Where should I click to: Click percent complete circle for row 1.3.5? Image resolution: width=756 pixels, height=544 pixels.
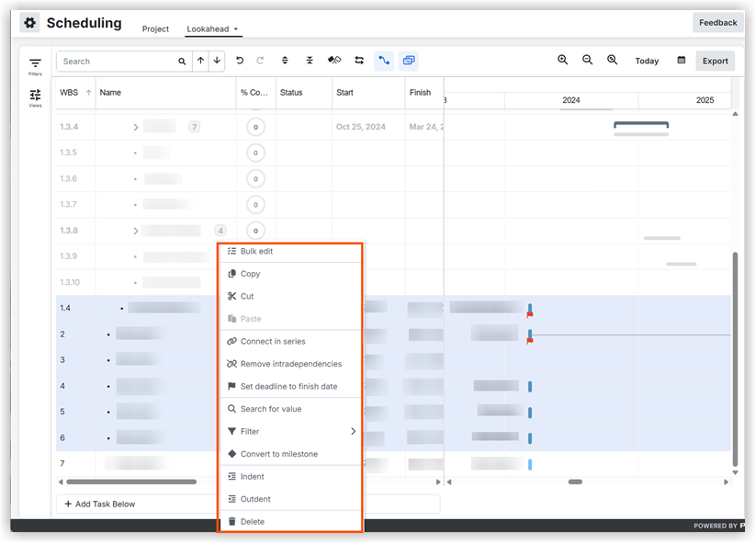[255, 153]
